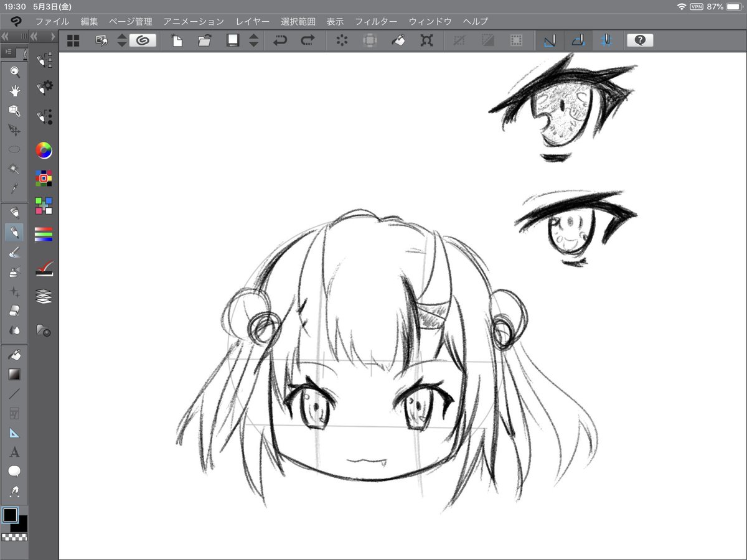
Task: Select the Fill bucket tool in tool palette
Action: click(x=14, y=355)
